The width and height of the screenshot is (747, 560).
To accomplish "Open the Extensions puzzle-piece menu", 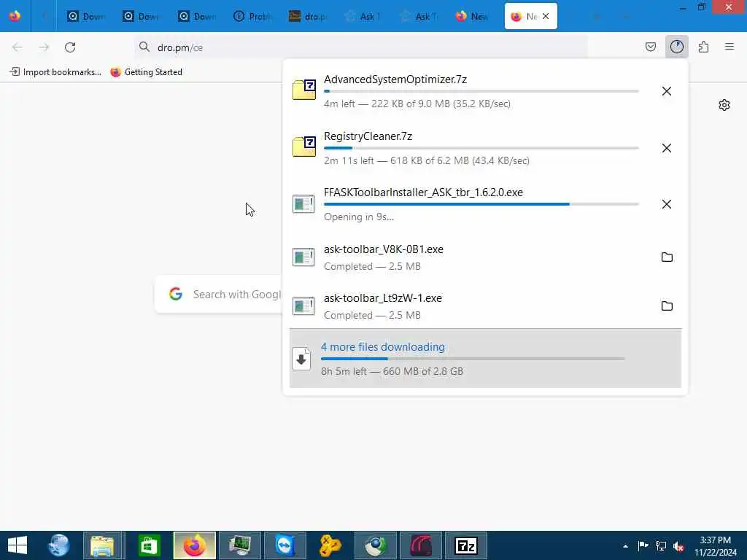I will tap(703, 47).
